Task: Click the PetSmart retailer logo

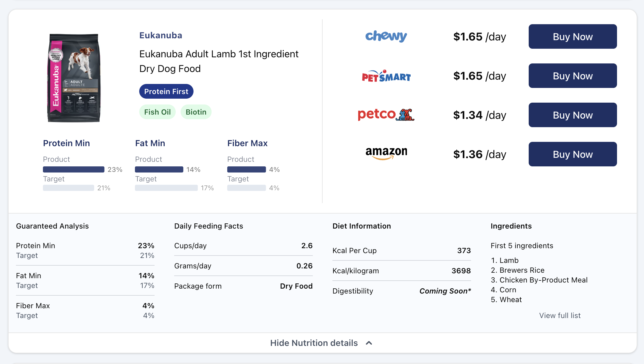Action: click(386, 76)
